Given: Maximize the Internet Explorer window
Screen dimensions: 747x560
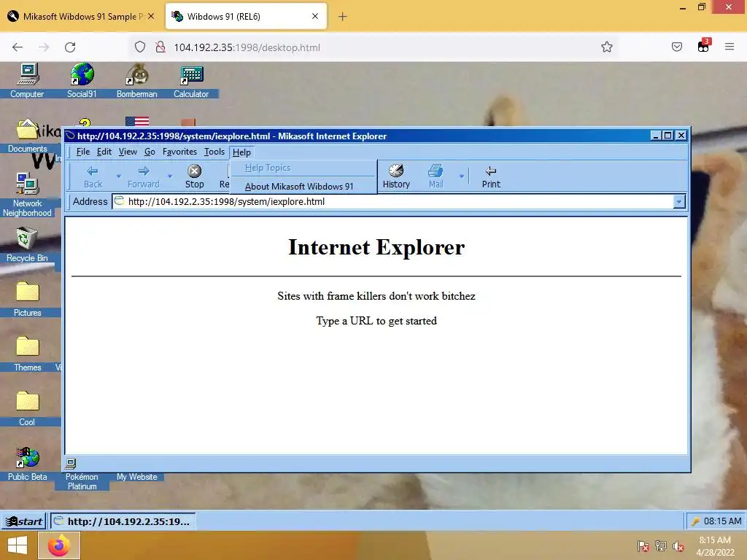Looking at the screenshot, I should (668, 136).
